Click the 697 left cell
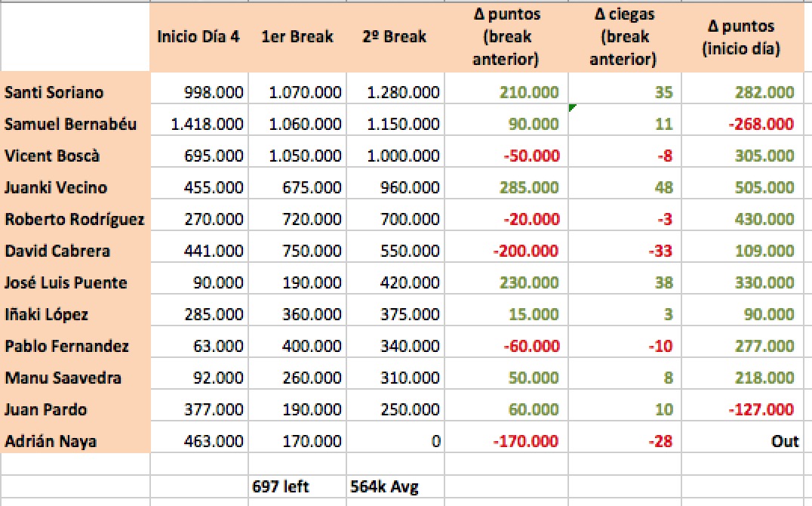812x506 pixels. (x=297, y=486)
